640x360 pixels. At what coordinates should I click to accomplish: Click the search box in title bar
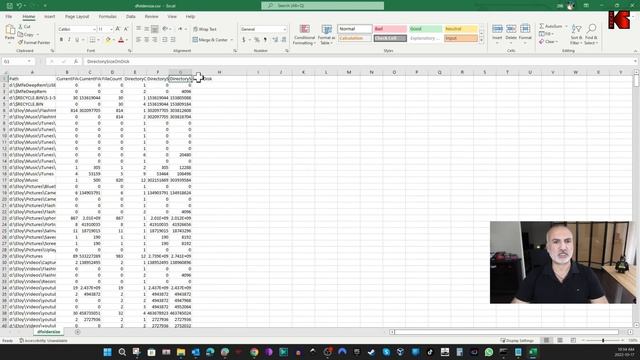point(322,6)
